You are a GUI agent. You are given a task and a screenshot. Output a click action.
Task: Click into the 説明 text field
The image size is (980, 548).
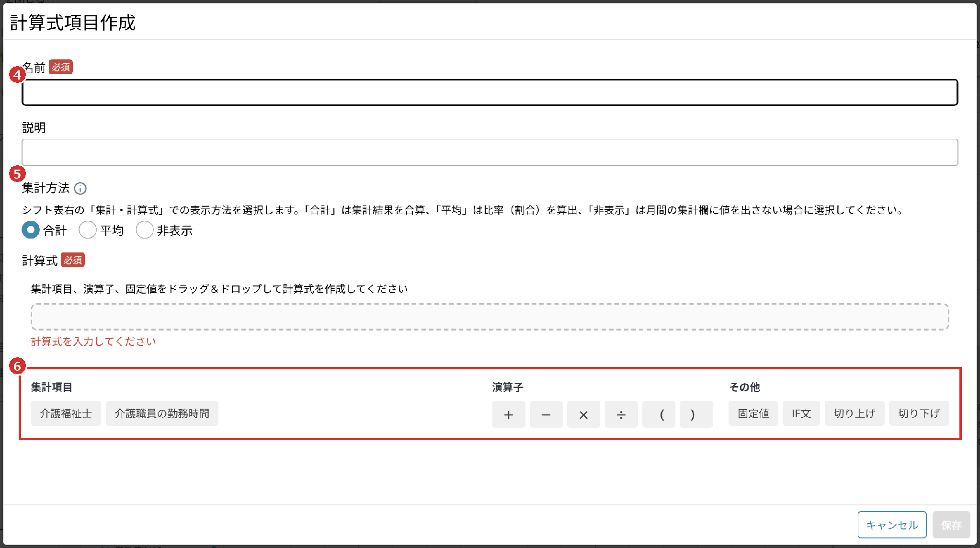point(490,152)
